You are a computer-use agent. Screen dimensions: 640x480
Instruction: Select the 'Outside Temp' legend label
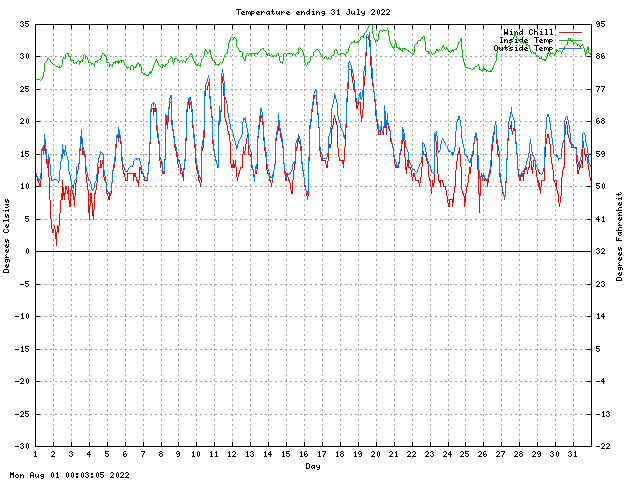tap(523, 48)
